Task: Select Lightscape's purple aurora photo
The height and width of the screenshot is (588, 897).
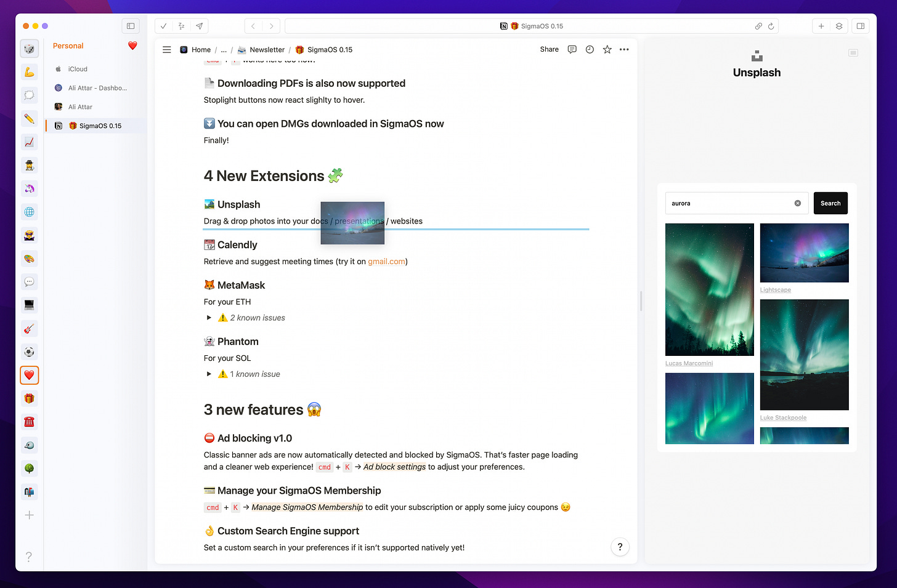Action: coord(805,253)
